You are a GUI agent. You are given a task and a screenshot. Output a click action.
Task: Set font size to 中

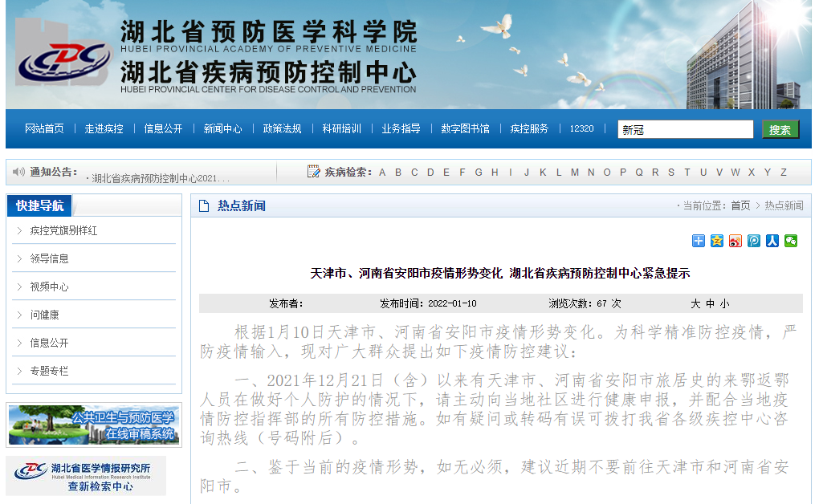[710, 304]
